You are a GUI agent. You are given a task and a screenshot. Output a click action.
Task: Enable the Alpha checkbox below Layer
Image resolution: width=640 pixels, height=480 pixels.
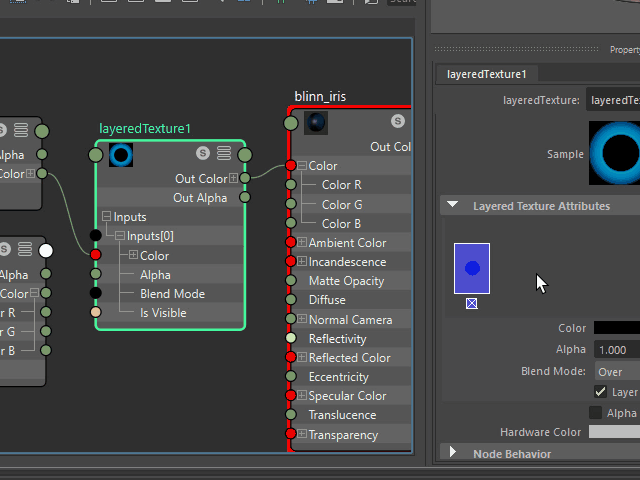click(596, 413)
